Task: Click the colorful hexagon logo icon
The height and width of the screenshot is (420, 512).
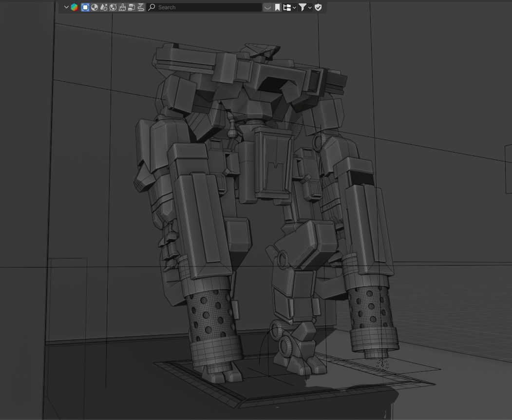Action: (74, 7)
